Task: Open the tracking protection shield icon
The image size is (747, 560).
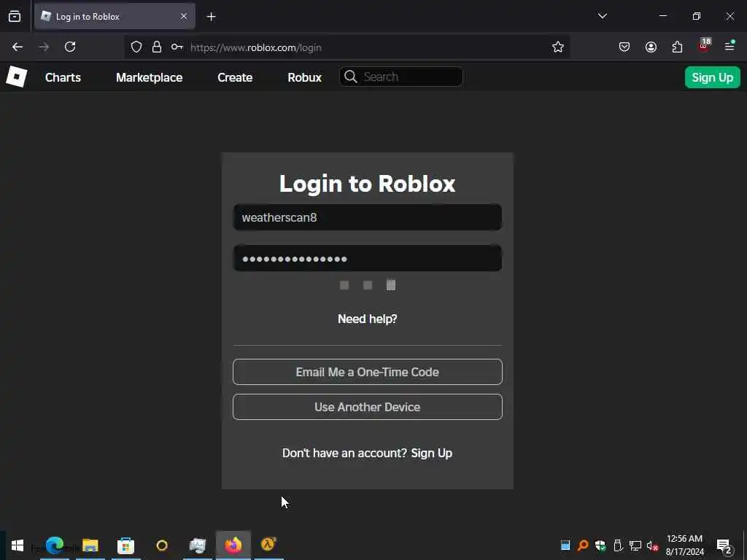Action: (136, 47)
